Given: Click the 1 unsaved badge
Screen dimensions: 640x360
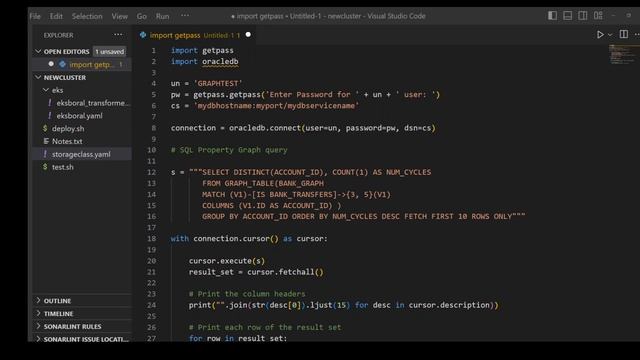Looking at the screenshot, I should coord(109,51).
